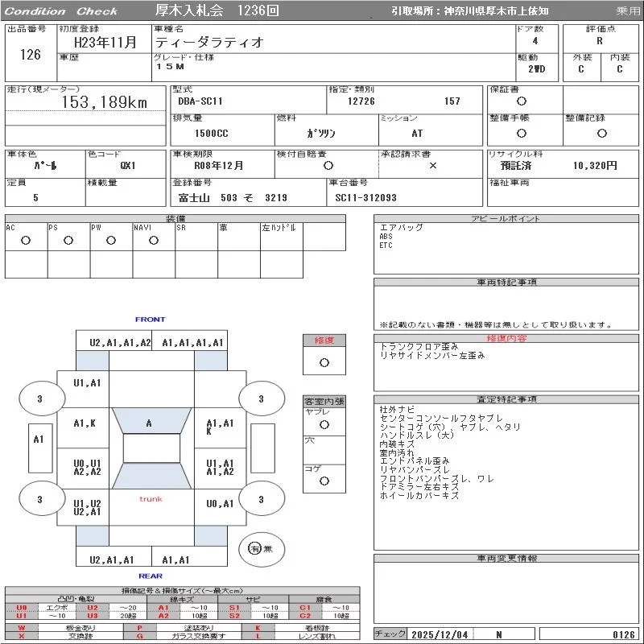Toggle the circle under 保証書
644x644 pixels.
pos(522,101)
